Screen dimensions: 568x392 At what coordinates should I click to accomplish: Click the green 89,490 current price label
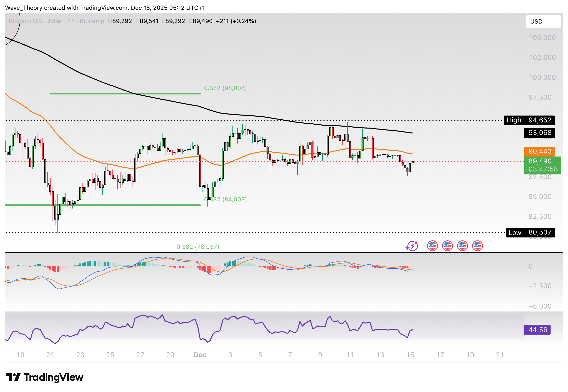click(542, 165)
